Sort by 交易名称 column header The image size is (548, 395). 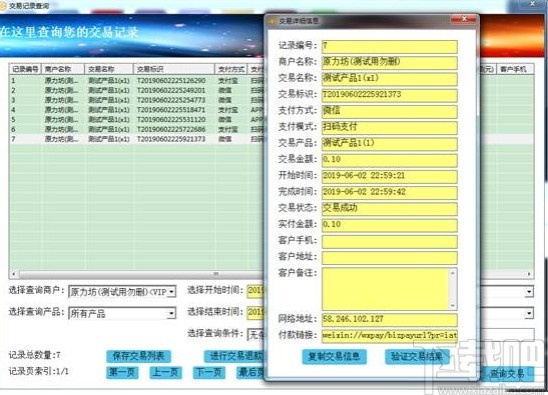pos(109,69)
